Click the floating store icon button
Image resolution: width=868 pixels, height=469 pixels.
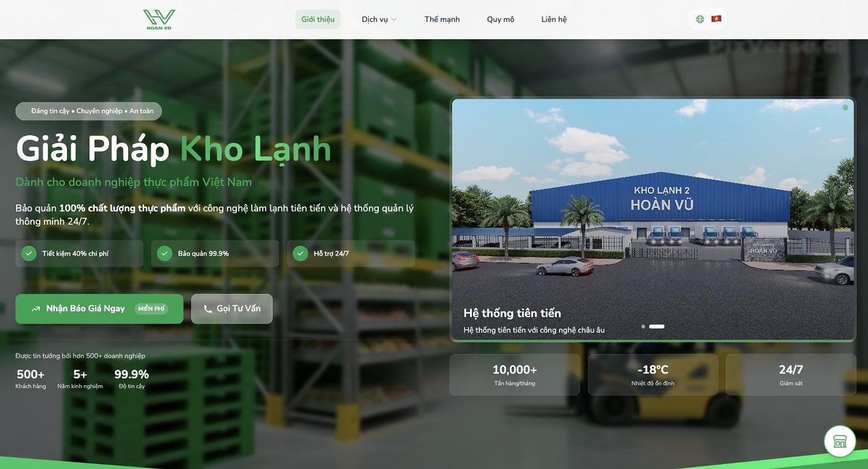(839, 441)
